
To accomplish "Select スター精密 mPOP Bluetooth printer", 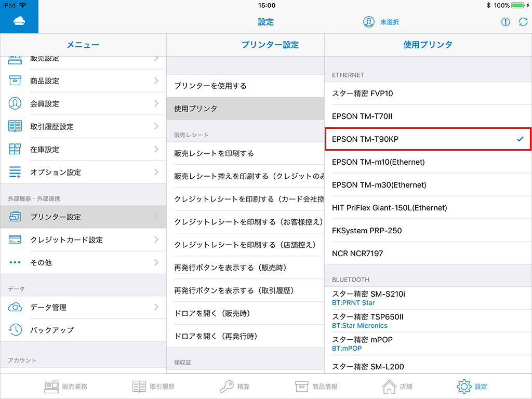I will 428,343.
